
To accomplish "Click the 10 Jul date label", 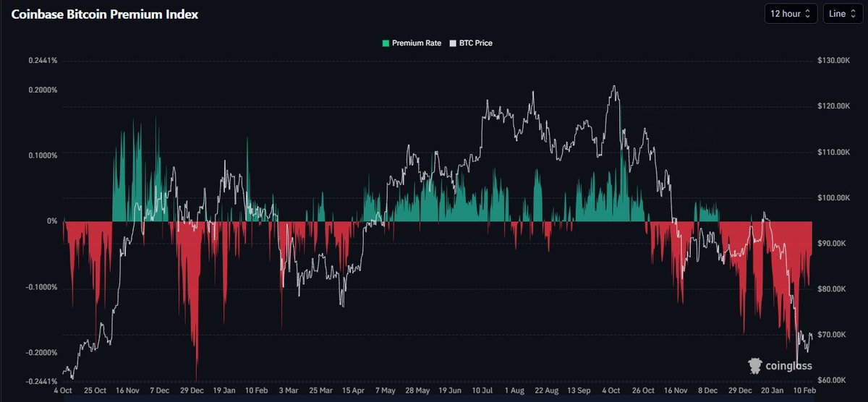I will [x=482, y=390].
